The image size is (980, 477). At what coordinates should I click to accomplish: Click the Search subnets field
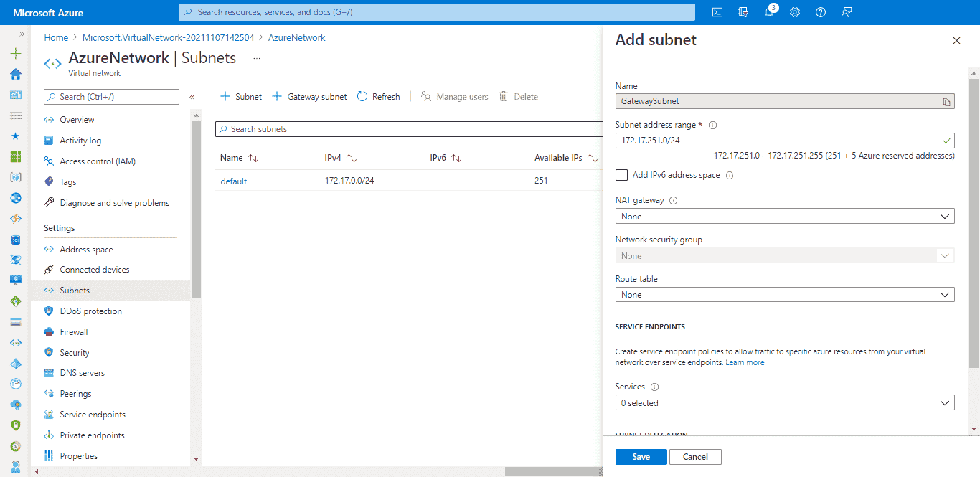(x=409, y=129)
